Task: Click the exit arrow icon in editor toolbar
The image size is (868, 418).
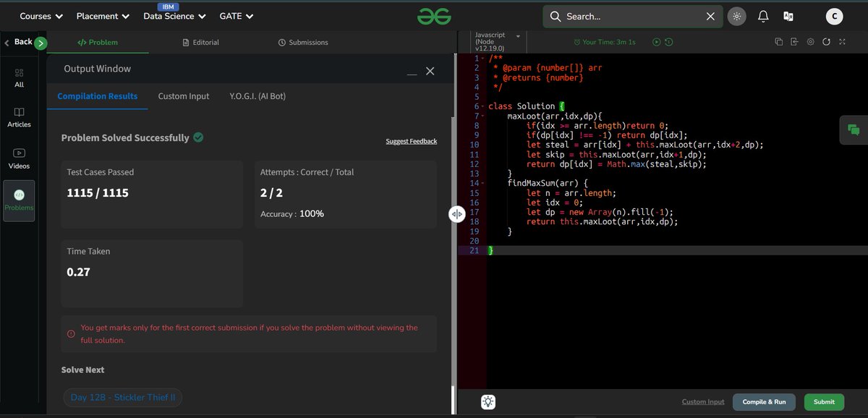Action: coord(794,42)
